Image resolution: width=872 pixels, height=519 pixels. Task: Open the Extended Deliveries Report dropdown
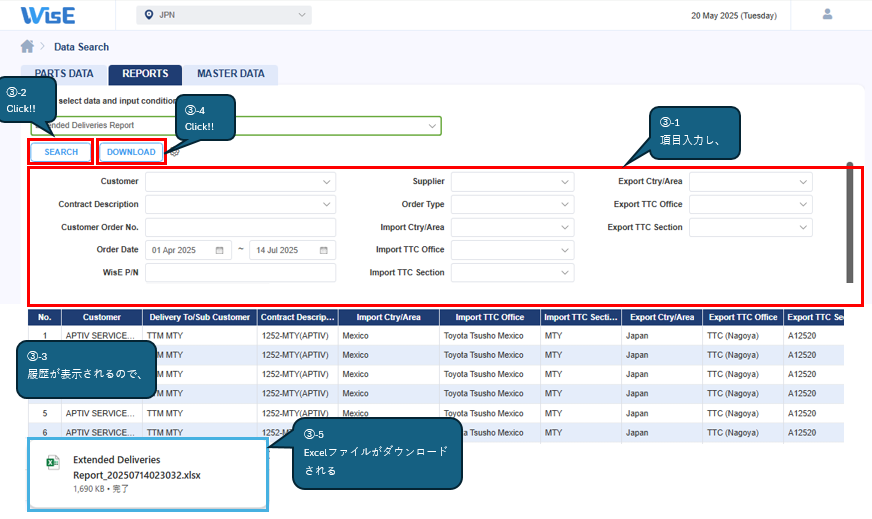[x=432, y=126]
